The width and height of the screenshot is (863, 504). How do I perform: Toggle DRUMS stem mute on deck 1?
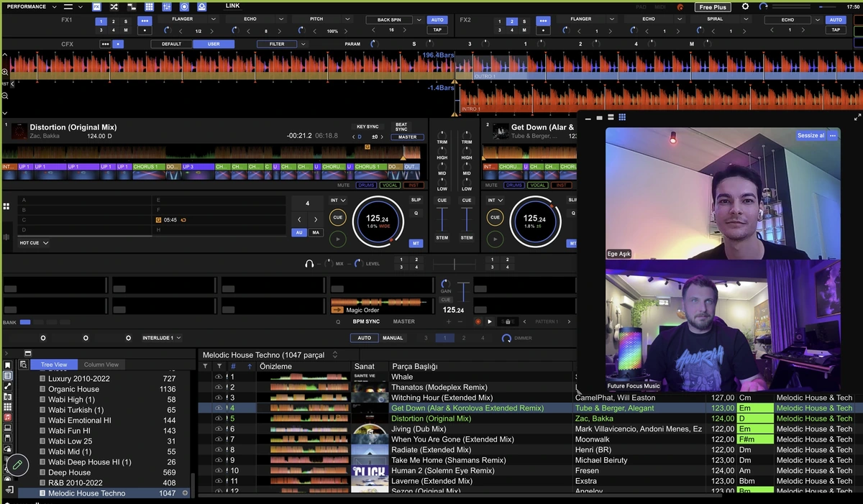(366, 185)
